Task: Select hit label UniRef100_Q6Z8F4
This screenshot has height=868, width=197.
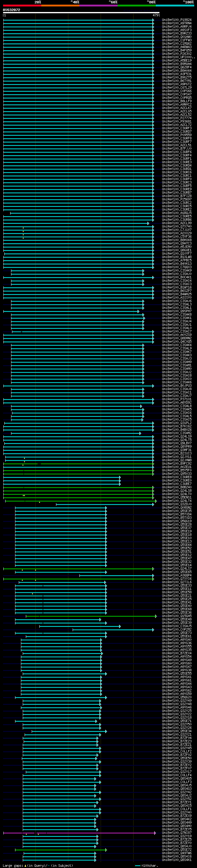Action: (x=177, y=67)
